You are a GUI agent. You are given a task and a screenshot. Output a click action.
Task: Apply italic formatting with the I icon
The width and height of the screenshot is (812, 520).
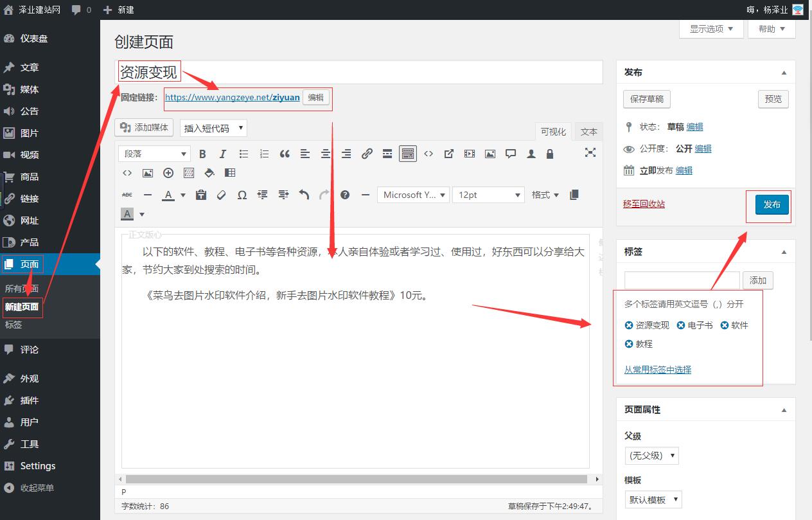tap(223, 154)
